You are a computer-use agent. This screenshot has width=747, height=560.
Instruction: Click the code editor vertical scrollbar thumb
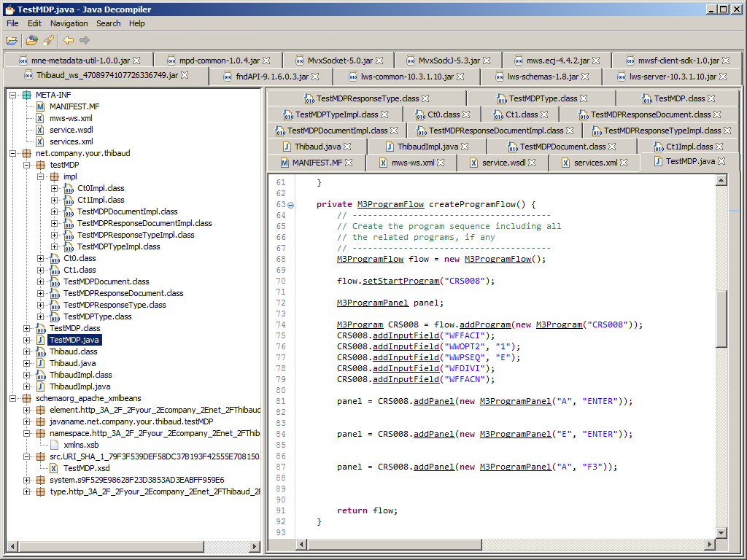pos(721,318)
